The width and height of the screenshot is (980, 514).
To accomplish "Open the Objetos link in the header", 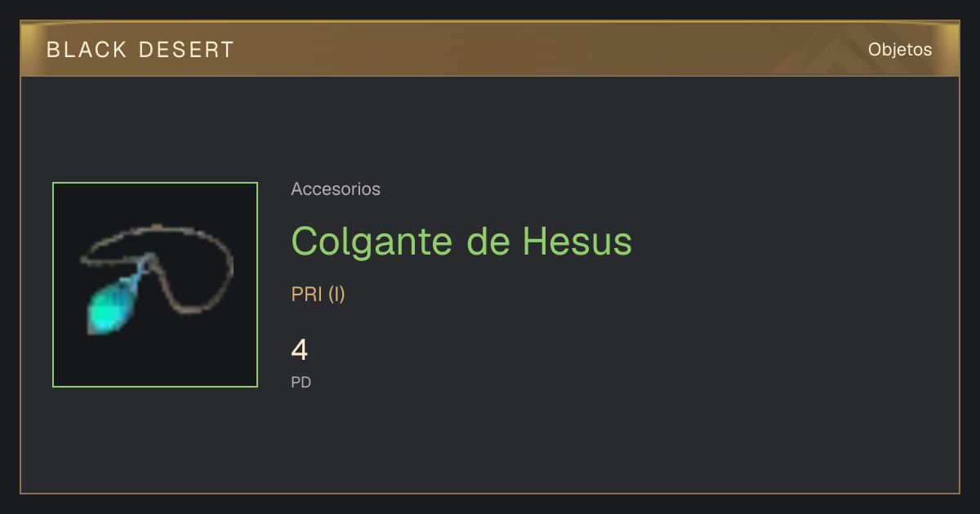I will click(x=900, y=50).
